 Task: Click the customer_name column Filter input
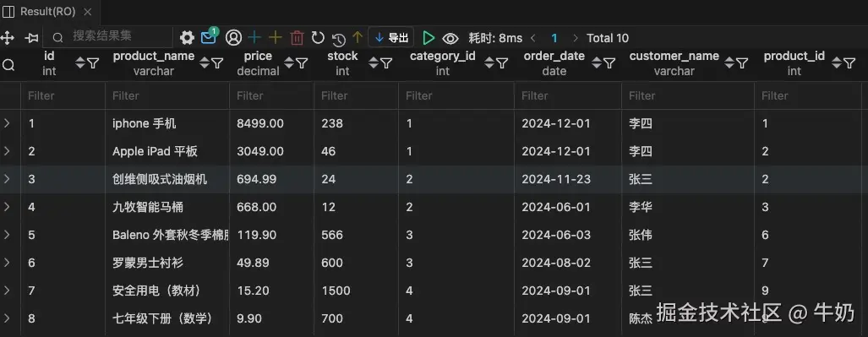coord(688,95)
